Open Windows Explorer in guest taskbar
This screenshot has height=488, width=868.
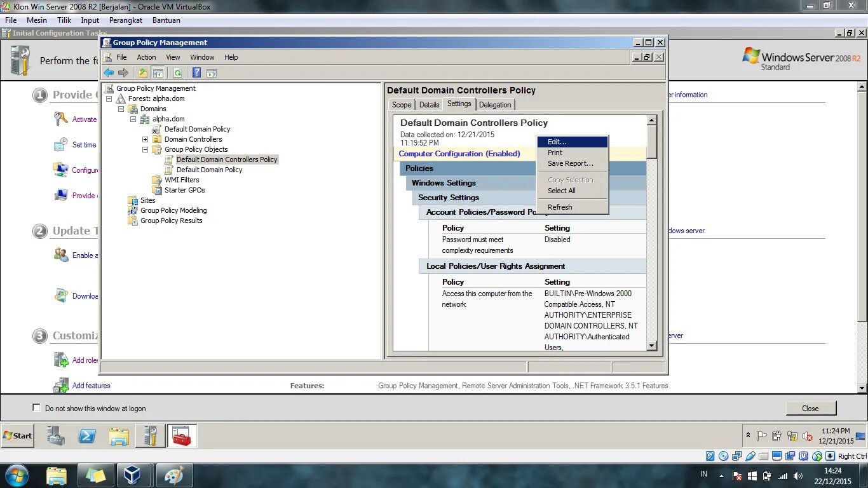pos(119,436)
